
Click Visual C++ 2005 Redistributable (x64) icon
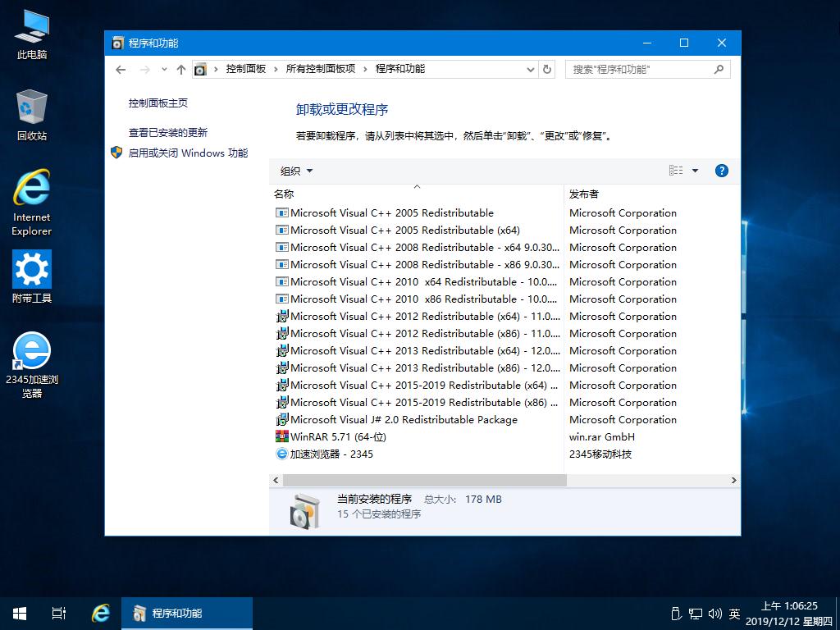pyautogui.click(x=282, y=230)
